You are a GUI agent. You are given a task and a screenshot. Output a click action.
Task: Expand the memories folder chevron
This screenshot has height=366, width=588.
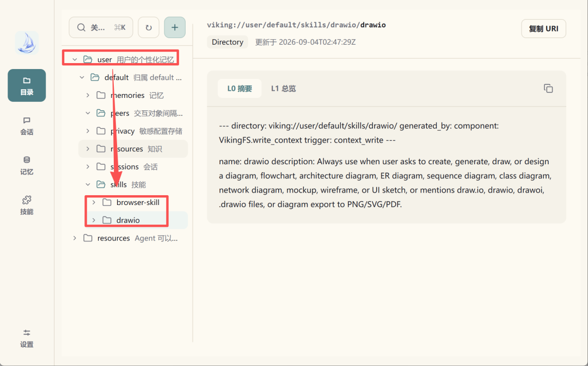[88, 95]
